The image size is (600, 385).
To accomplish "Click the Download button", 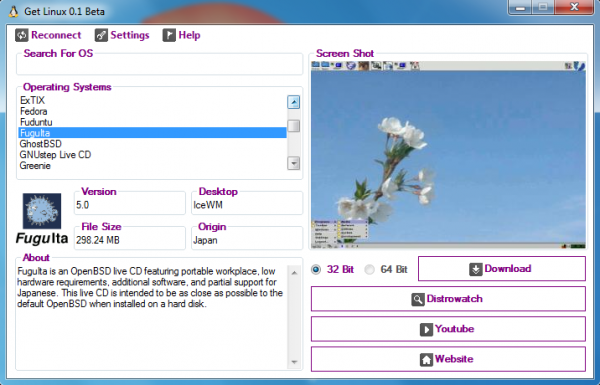I will (502, 269).
